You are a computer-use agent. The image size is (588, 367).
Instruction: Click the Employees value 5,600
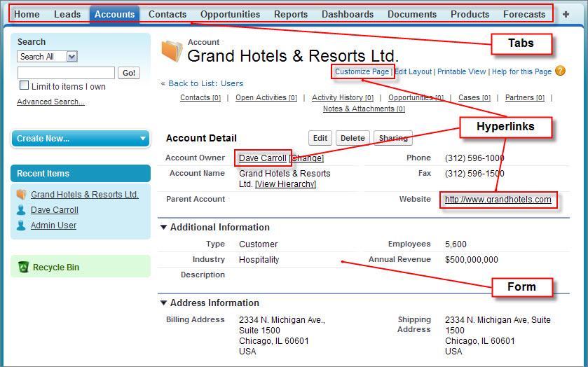[x=456, y=244]
